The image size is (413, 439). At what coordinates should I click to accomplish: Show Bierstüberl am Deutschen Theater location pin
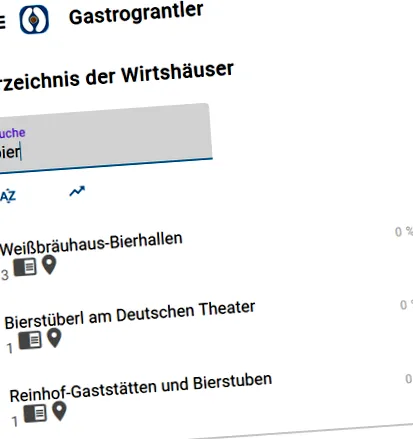click(54, 338)
